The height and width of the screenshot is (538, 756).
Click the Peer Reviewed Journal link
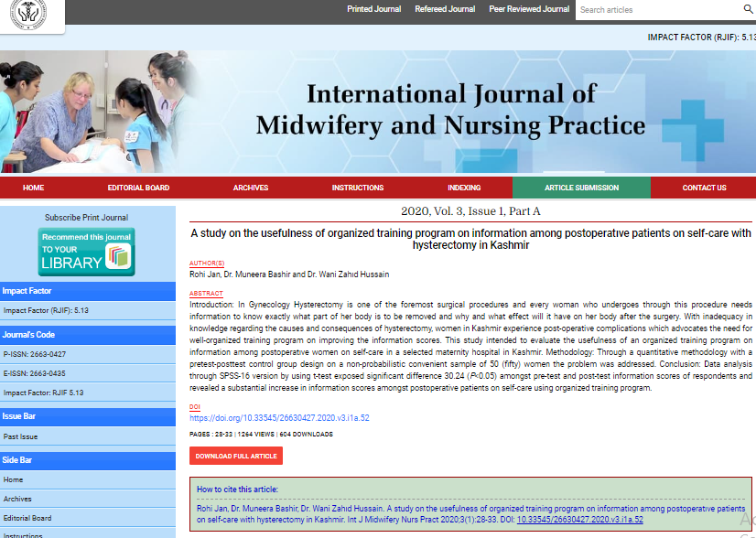(x=529, y=9)
